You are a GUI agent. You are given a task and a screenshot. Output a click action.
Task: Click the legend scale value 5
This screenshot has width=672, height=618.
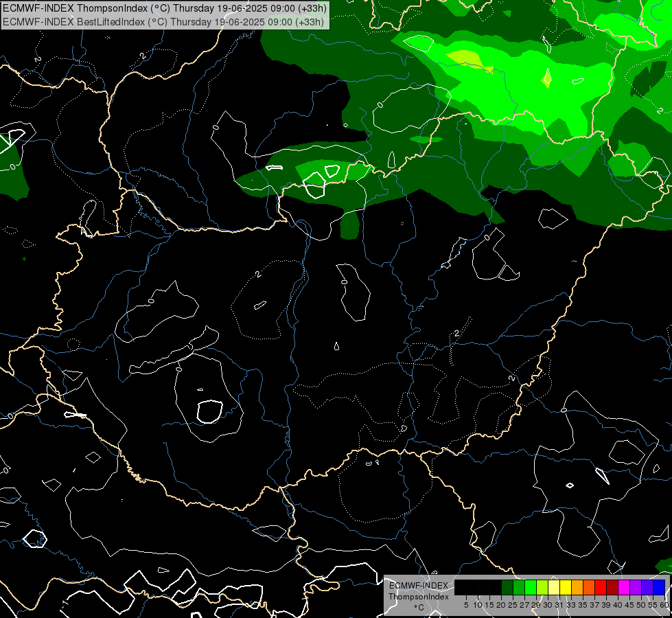466,605
